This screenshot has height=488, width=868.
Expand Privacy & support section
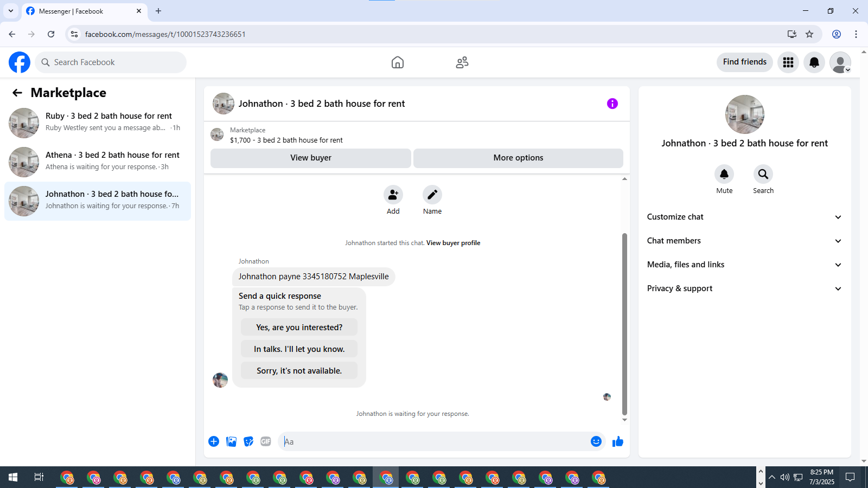744,288
